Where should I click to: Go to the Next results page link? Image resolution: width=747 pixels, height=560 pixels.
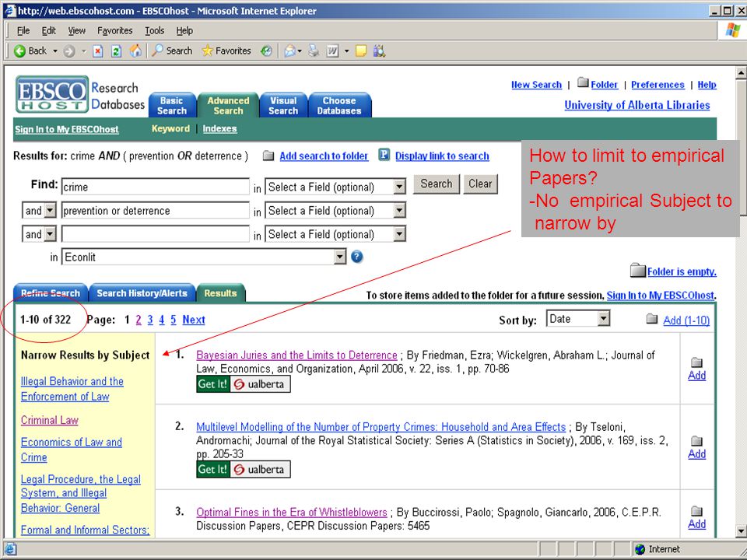[x=194, y=320]
